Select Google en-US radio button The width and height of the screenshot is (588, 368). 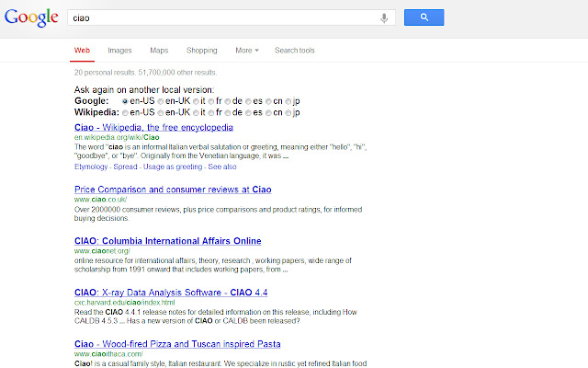125,101
